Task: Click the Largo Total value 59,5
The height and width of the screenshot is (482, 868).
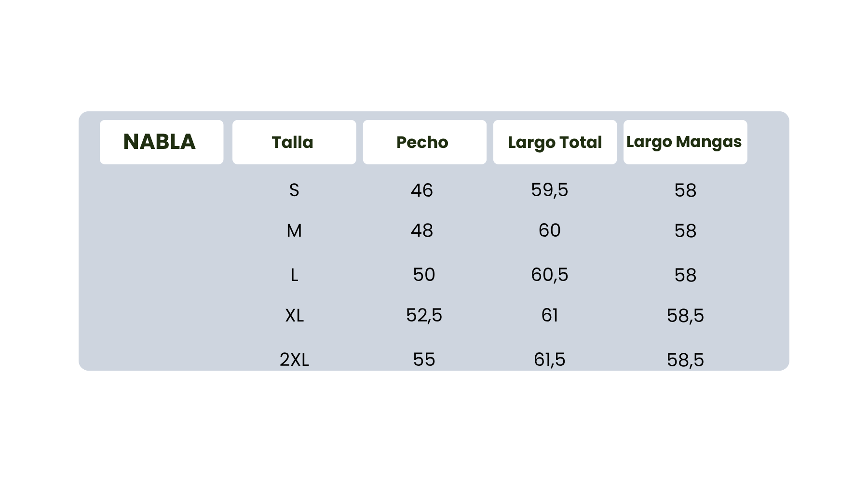Action: 550,190
